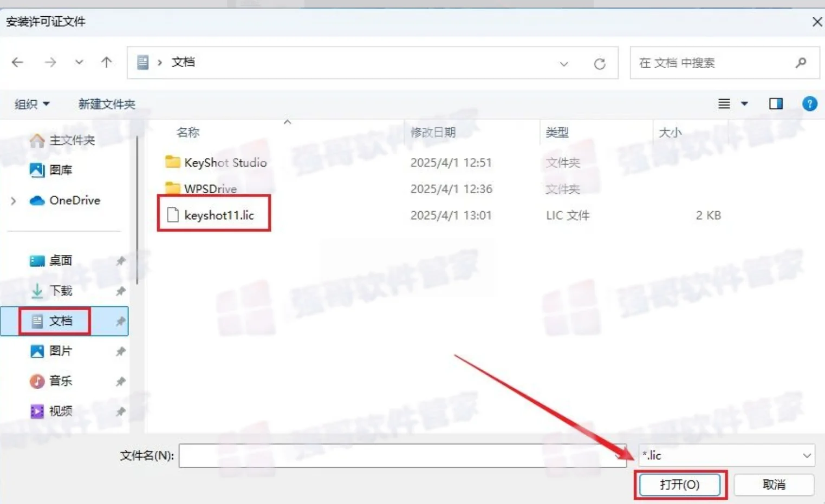The image size is (825, 504).
Task: Open the *.lic file type dropdown
Action: pos(726,456)
